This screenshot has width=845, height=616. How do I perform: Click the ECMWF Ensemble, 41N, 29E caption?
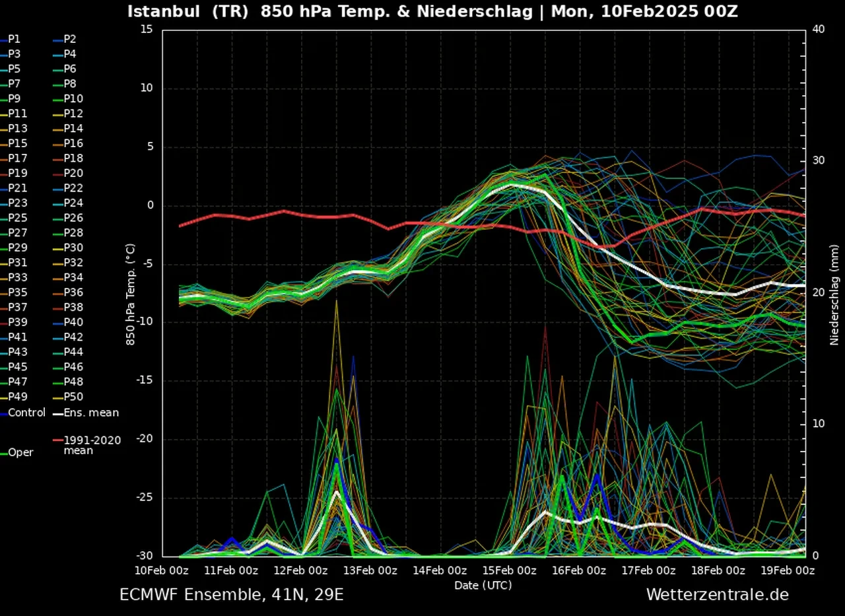pyautogui.click(x=231, y=594)
